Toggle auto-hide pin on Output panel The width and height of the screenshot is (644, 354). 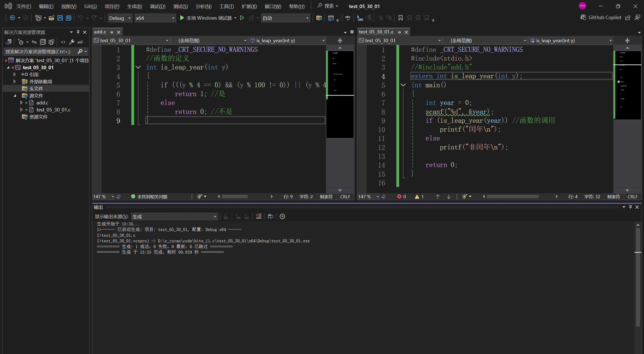(x=630, y=207)
